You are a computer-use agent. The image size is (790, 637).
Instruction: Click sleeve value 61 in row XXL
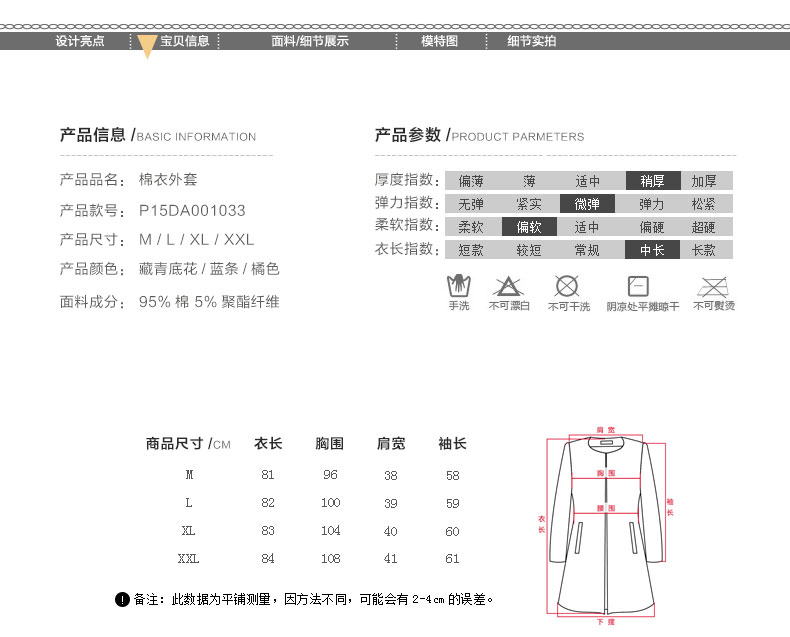pos(452,558)
